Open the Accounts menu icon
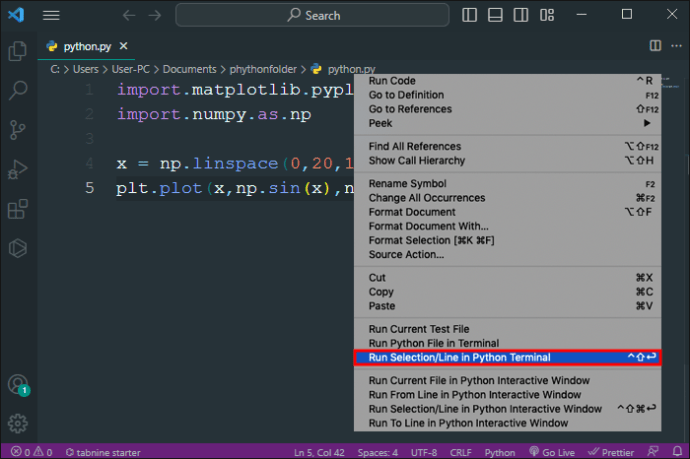The height and width of the screenshot is (459, 690). (18, 385)
